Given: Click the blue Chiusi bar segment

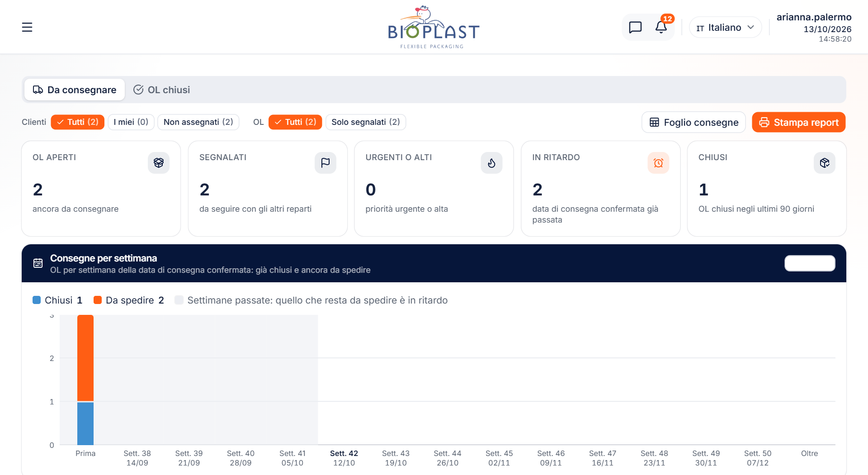Looking at the screenshot, I should pyautogui.click(x=85, y=423).
